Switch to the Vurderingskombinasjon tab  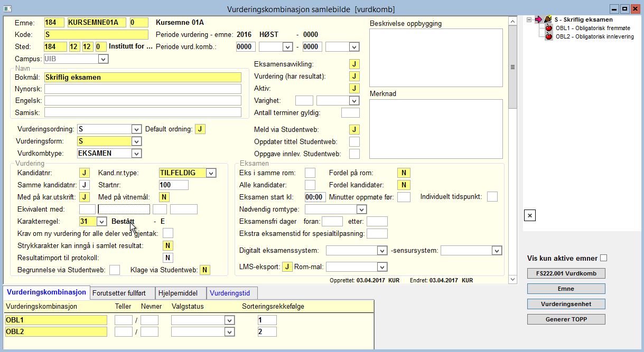(x=46, y=292)
